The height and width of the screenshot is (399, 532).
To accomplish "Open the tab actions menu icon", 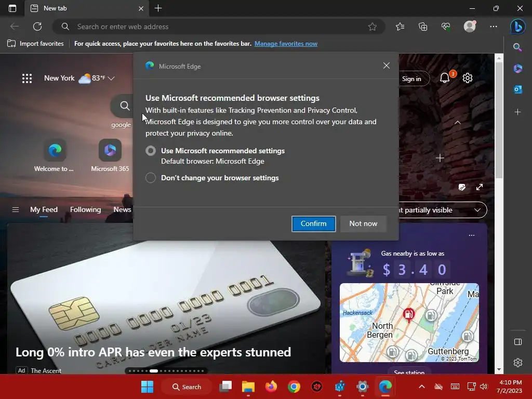I will coord(12,8).
